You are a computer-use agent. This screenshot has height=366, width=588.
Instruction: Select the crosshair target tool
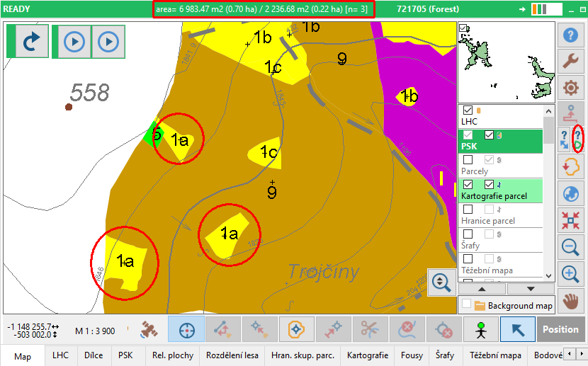point(186,329)
